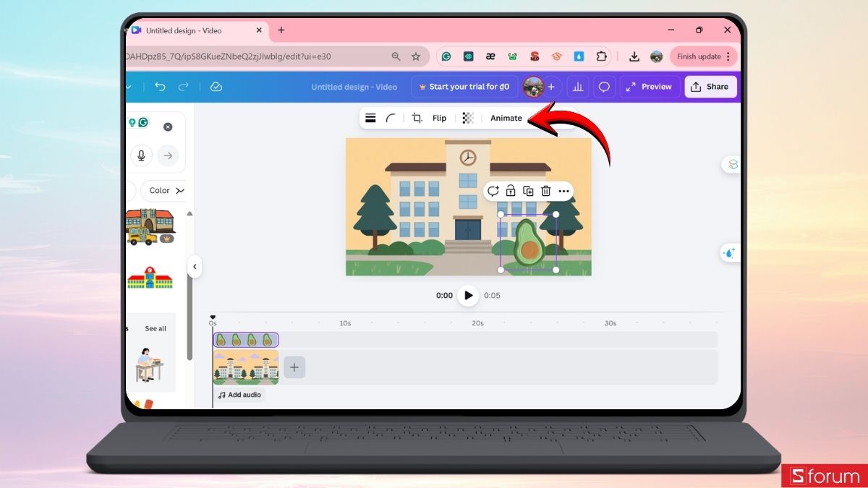
Task: Click the clock on the school building
Action: point(468,158)
